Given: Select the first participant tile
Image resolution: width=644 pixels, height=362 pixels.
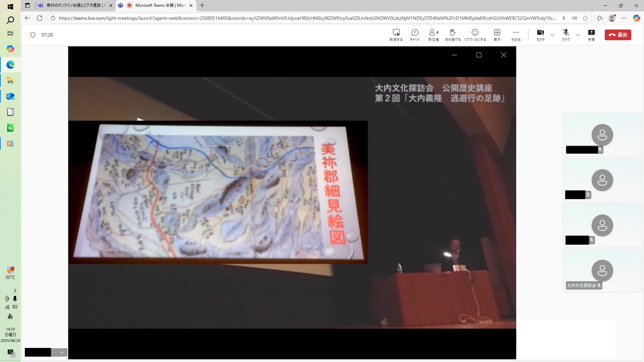Looking at the screenshot, I should [x=602, y=135].
